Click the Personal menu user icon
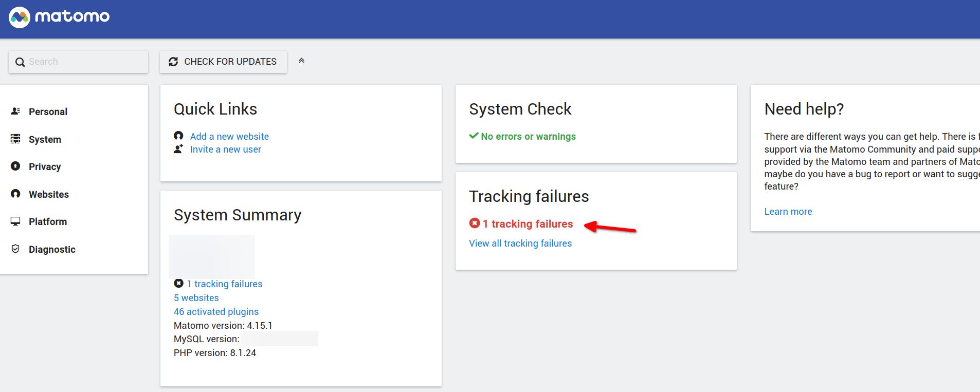Screen dimensions: 980x392 pyautogui.click(x=15, y=111)
